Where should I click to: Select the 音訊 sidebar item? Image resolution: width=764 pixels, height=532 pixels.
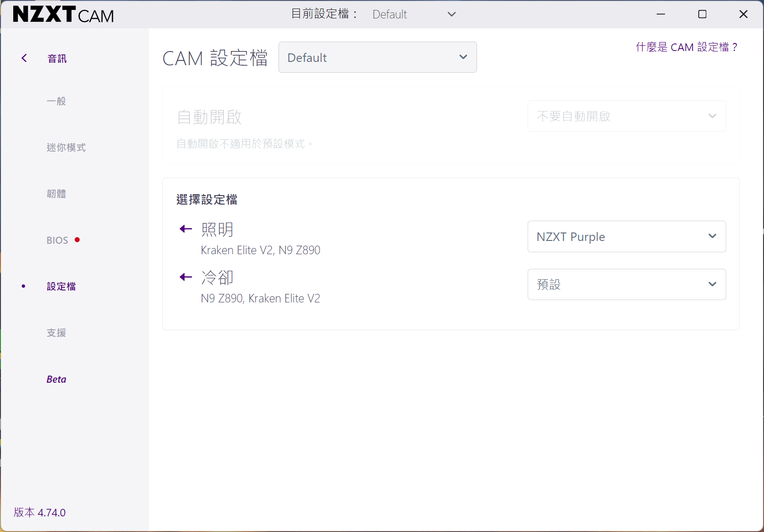pos(57,59)
